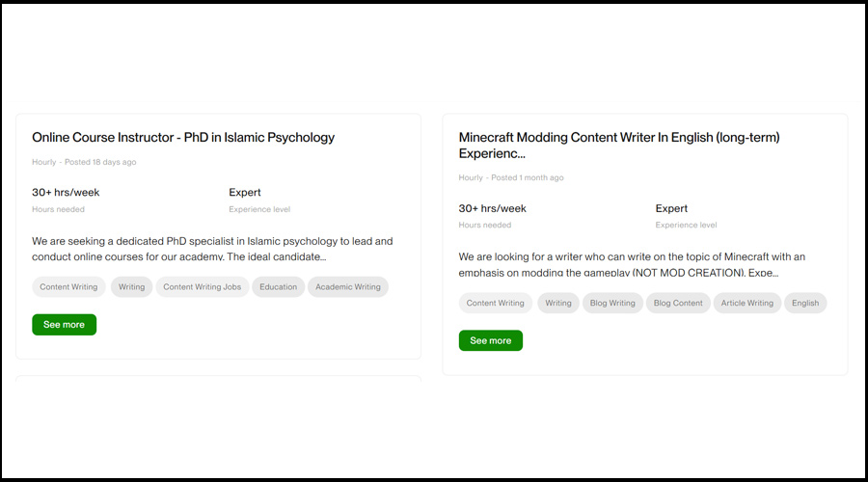Screen dimensions: 868x482
Task: Choose the Blog Writing tag
Action: [612, 304]
